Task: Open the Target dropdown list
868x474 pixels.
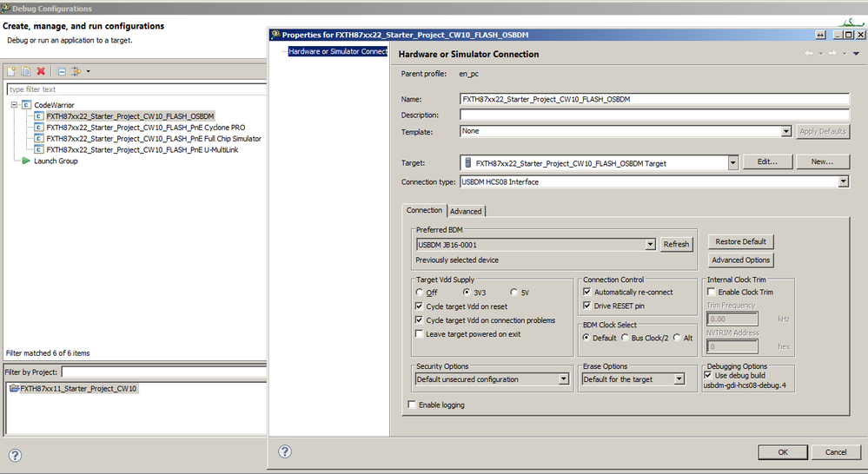Action: pyautogui.click(x=733, y=162)
